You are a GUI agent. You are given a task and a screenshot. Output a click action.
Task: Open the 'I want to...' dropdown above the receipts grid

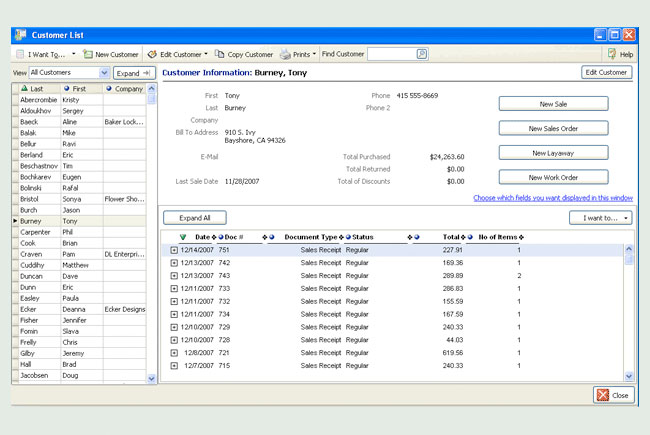(599, 217)
